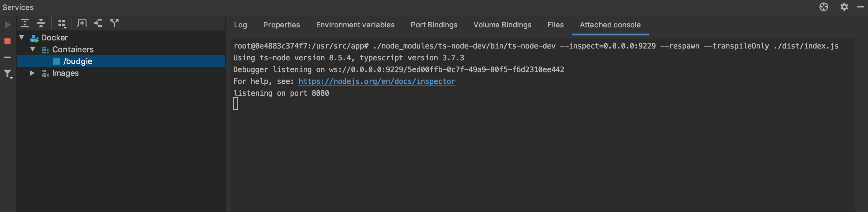Viewport: 868px width, 212px height.
Task: Open Services tool window settings gear
Action: click(x=844, y=7)
